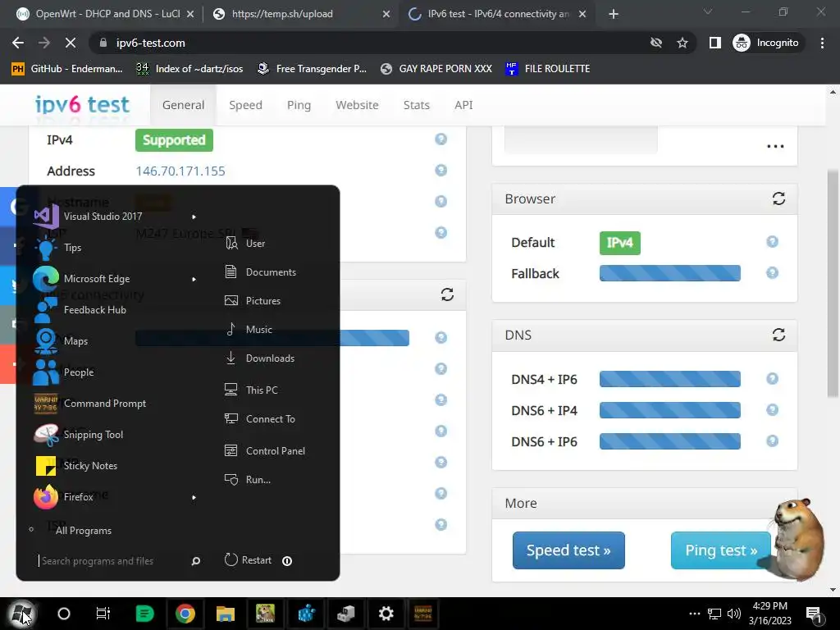Launch Firefox from Start menu
This screenshot has width=840, height=630.
coord(78,496)
